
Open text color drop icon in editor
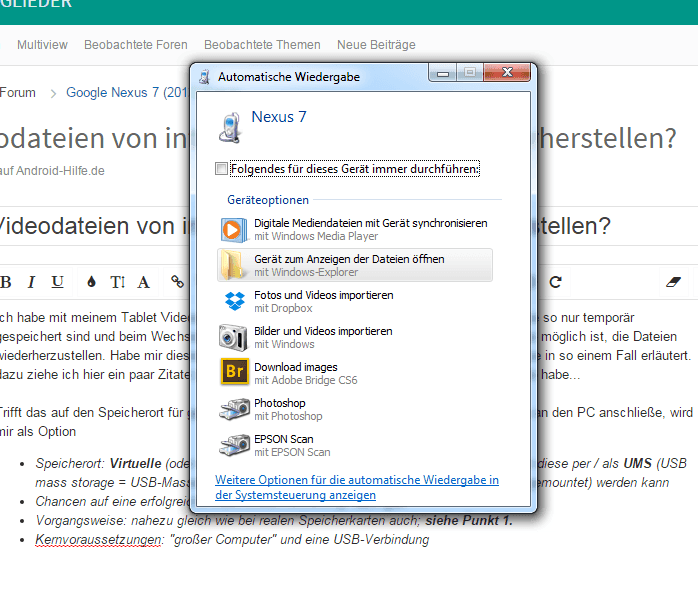pyautogui.click(x=91, y=282)
